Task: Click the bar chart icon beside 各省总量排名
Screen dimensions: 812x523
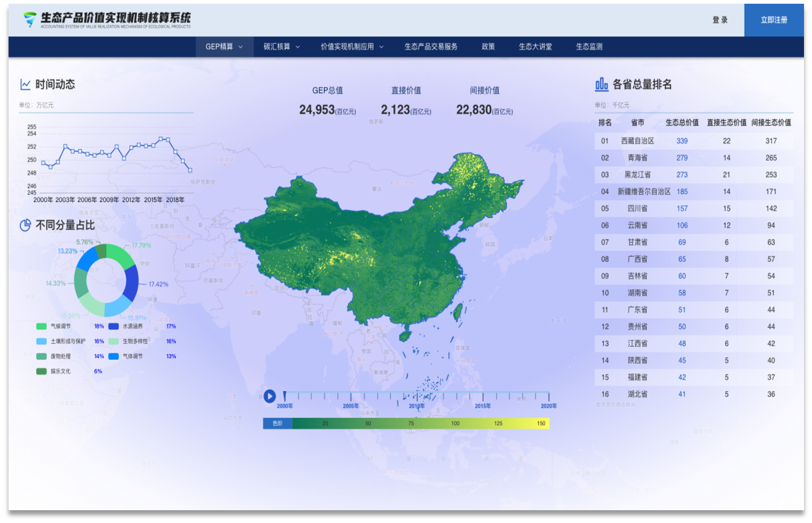Action: tap(602, 84)
